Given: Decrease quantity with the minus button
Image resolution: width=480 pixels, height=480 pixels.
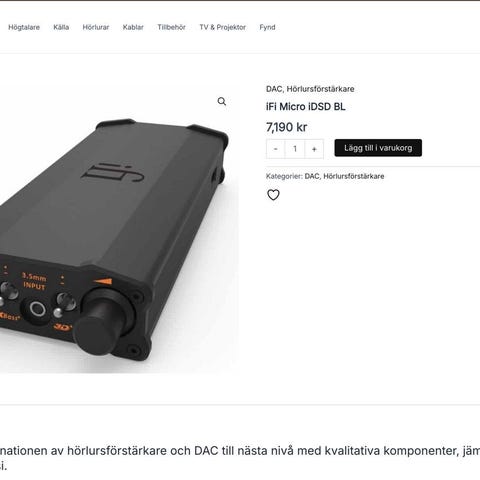Looking at the screenshot, I should (276, 149).
